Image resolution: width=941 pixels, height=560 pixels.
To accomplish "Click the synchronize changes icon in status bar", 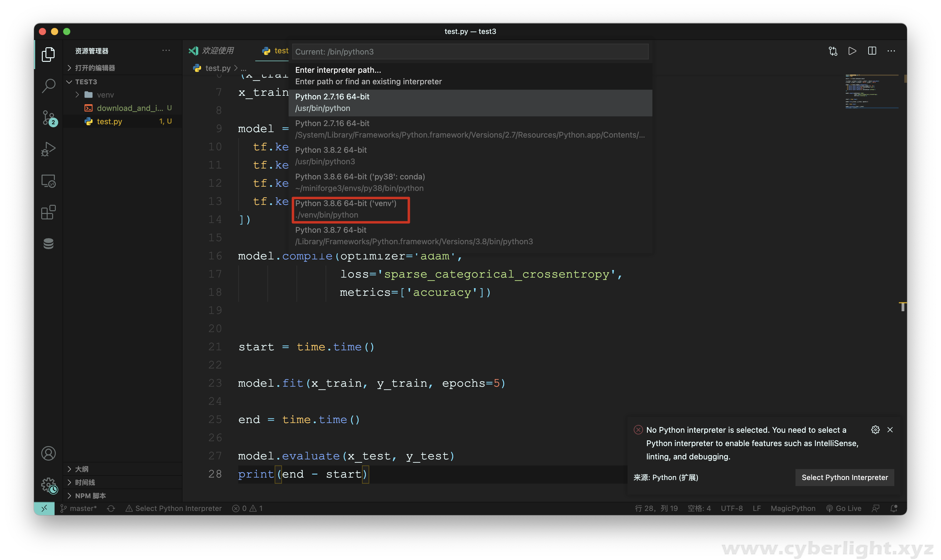I will pos(111,508).
